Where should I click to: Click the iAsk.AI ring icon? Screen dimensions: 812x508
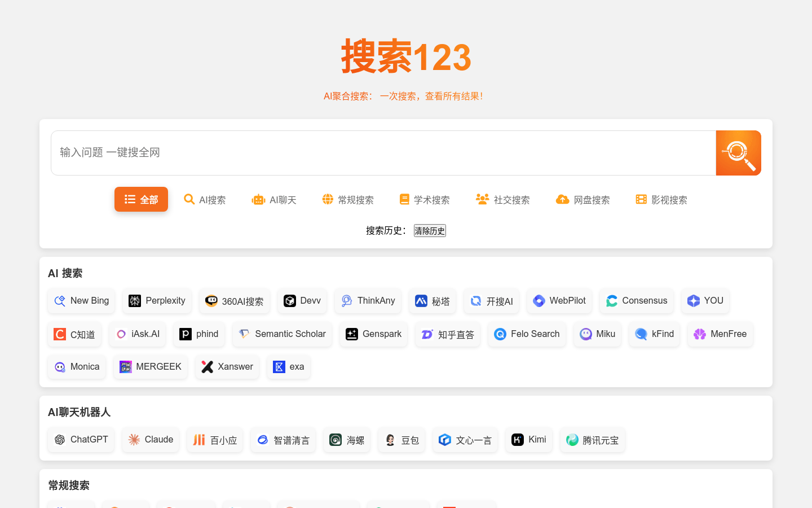click(x=121, y=334)
